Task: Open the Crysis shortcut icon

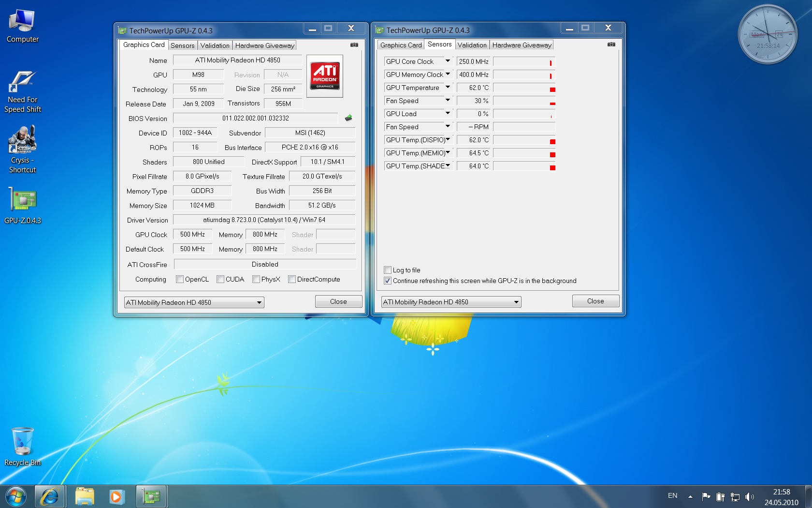Action: (x=22, y=149)
